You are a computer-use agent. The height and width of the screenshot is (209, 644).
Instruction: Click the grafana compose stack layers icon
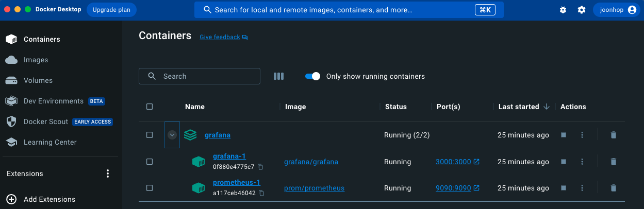tap(190, 135)
